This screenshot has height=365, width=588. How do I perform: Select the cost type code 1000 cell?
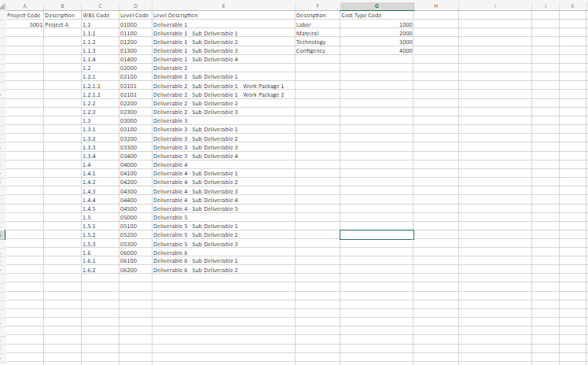(377, 24)
